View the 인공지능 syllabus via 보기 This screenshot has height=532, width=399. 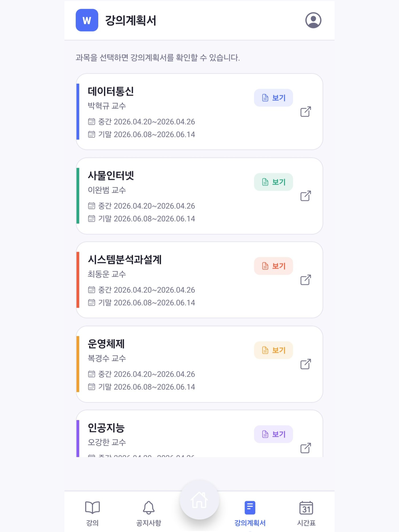point(273,434)
